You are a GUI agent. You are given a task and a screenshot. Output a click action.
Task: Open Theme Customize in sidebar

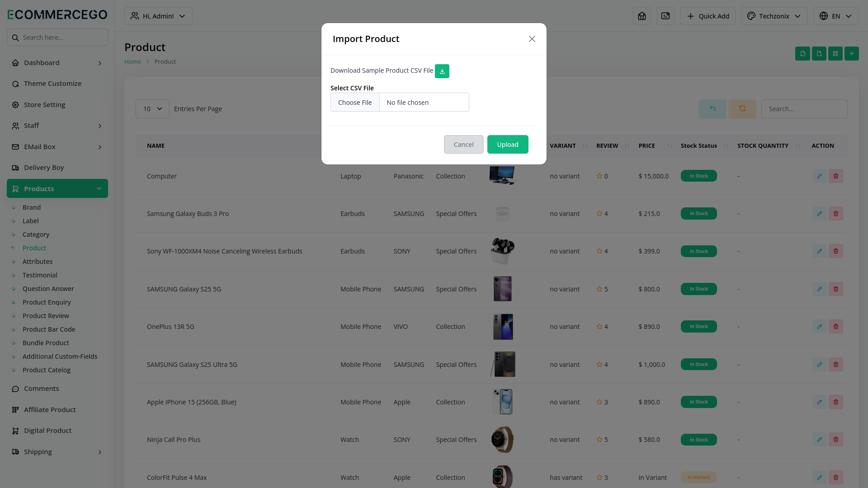pos(57,84)
